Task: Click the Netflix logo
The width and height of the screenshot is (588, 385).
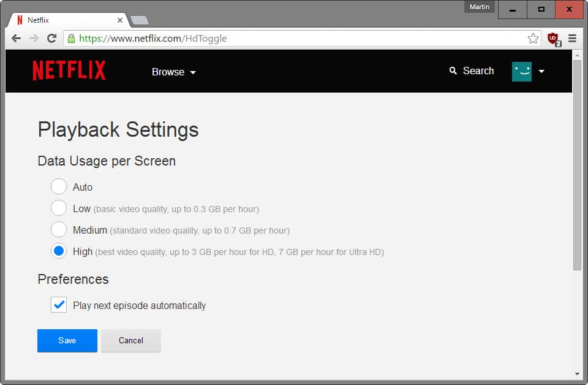Action: pyautogui.click(x=68, y=71)
